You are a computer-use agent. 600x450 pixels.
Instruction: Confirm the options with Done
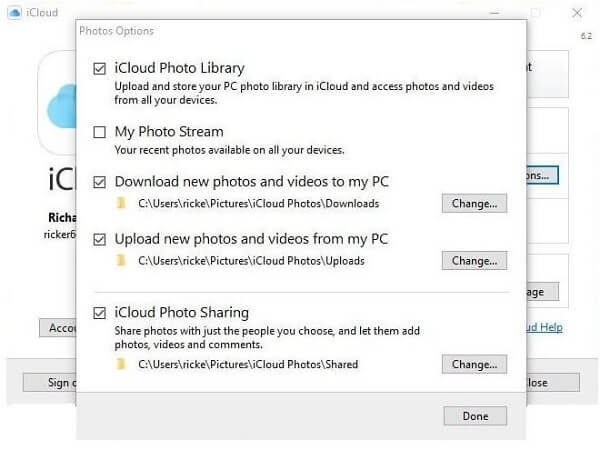[x=475, y=416]
